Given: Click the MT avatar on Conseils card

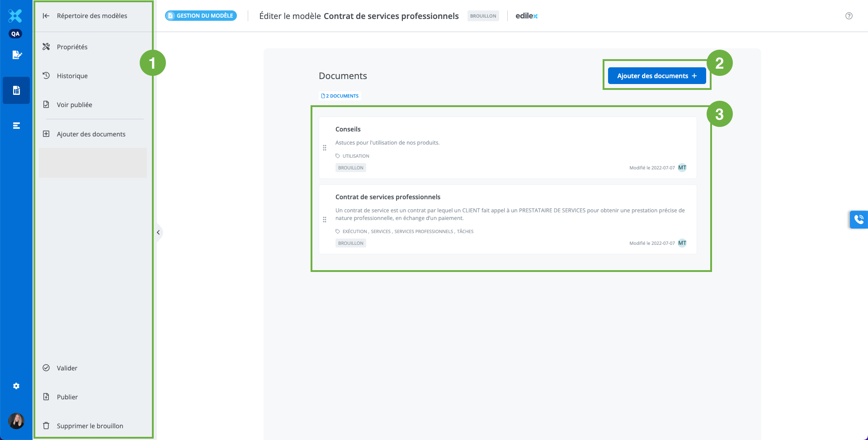Looking at the screenshot, I should coord(682,168).
